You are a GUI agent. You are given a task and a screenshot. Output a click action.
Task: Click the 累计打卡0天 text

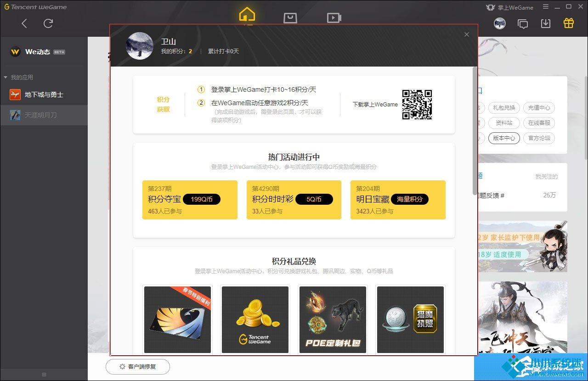pos(223,51)
